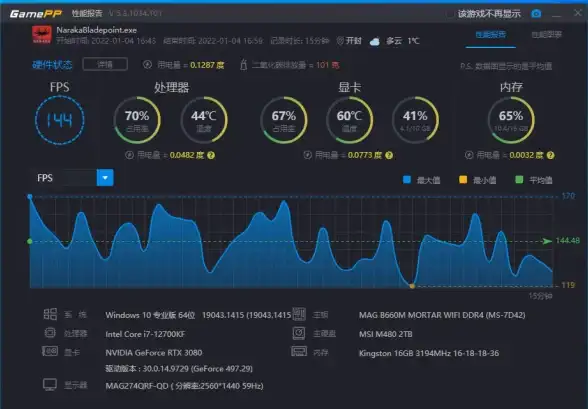Click the 144.48 average value label
Image resolution: width=588 pixels, height=409 pixels.
pos(568,241)
